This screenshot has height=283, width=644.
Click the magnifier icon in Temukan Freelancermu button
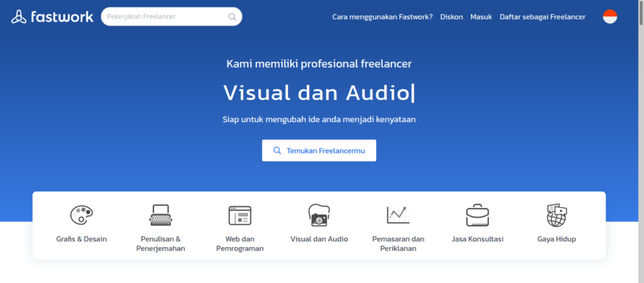tap(277, 150)
